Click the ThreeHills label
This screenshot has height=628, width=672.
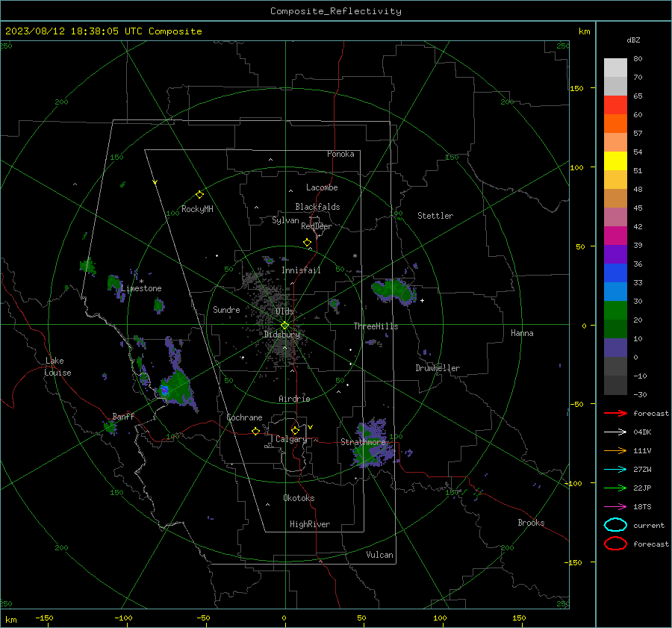tap(376, 326)
